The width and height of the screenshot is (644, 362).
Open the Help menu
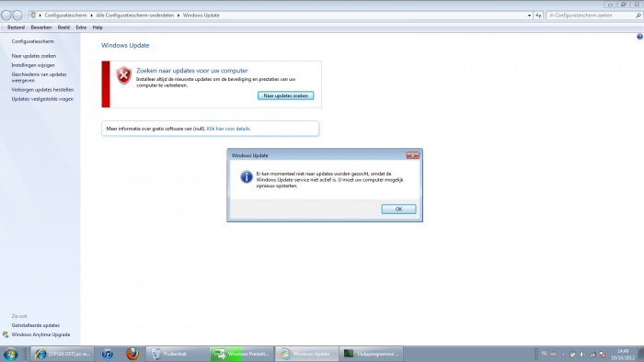click(x=98, y=28)
